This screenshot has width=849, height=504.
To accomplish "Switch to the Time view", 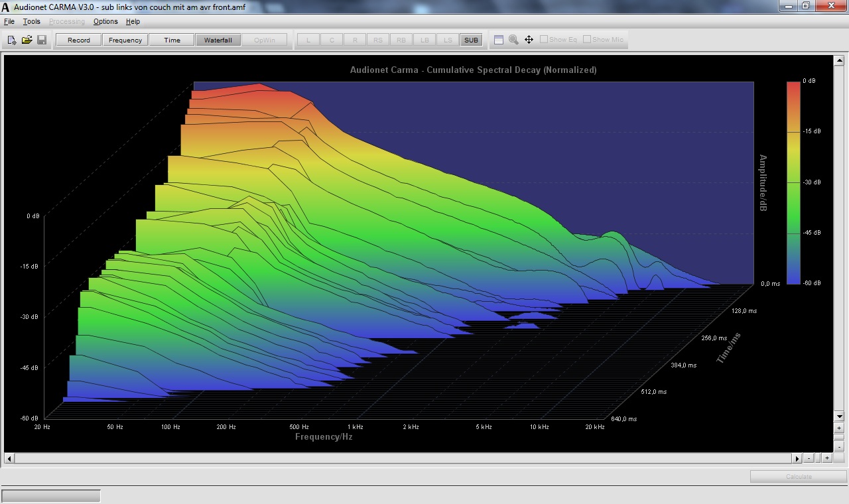I will point(172,40).
